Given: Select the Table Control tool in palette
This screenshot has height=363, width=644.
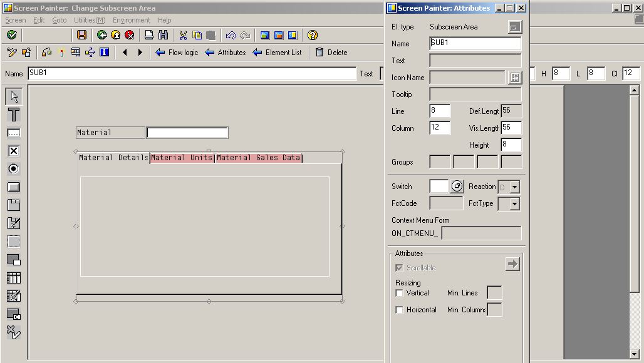Looking at the screenshot, I should point(13,277).
